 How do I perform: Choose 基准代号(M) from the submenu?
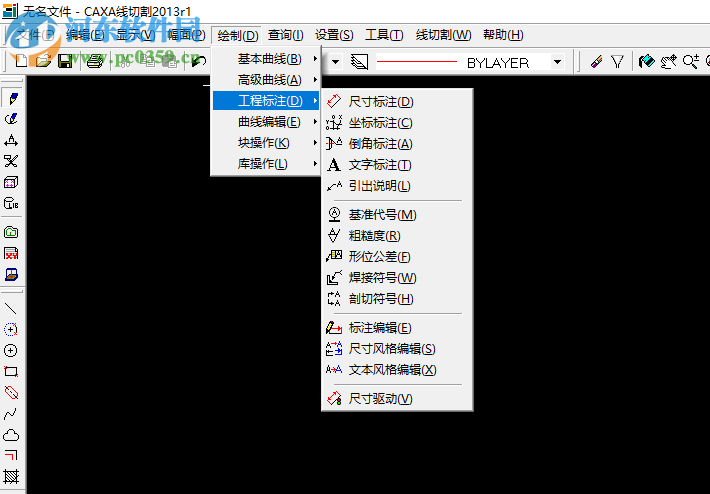coord(397,215)
